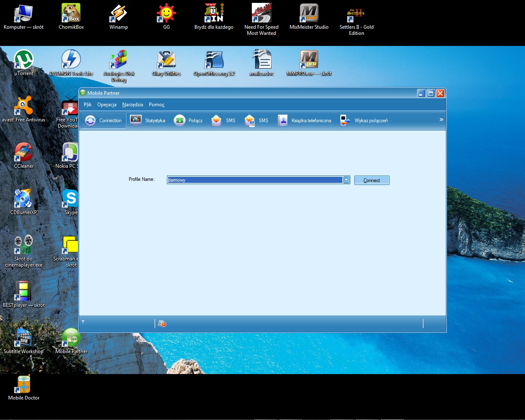Open the SMS envelope icon
Viewport: 525px width, 420px height.
217,120
